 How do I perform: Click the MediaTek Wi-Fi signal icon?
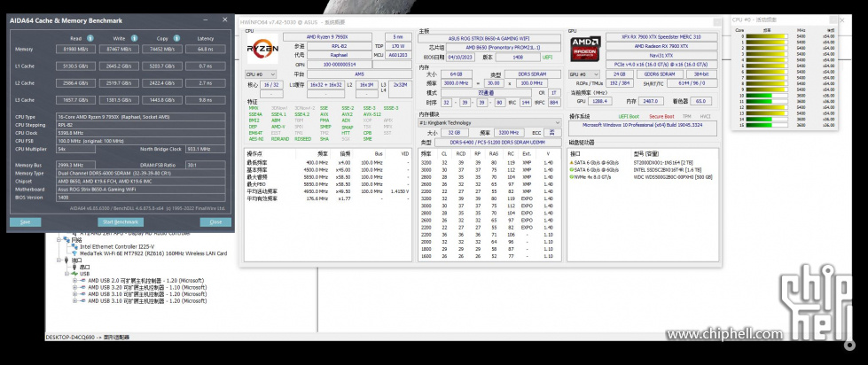tap(74, 253)
